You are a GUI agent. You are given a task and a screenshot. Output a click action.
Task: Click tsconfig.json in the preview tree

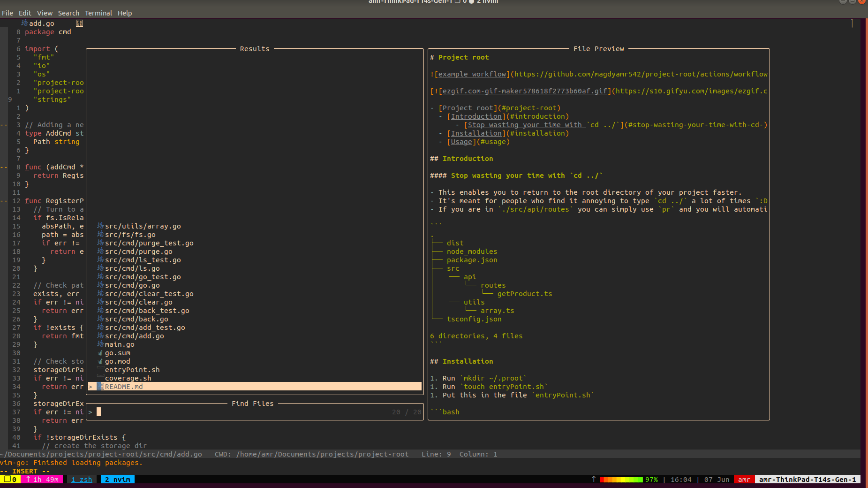[x=474, y=319]
